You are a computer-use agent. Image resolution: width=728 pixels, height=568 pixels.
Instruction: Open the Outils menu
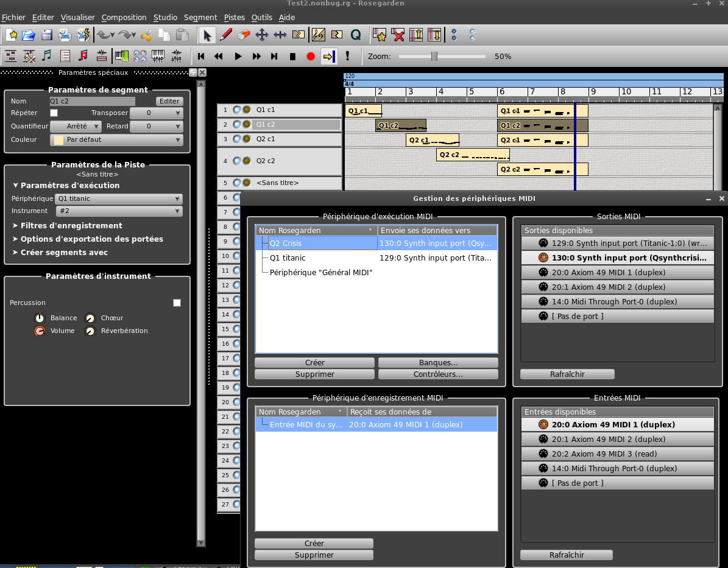pos(262,18)
